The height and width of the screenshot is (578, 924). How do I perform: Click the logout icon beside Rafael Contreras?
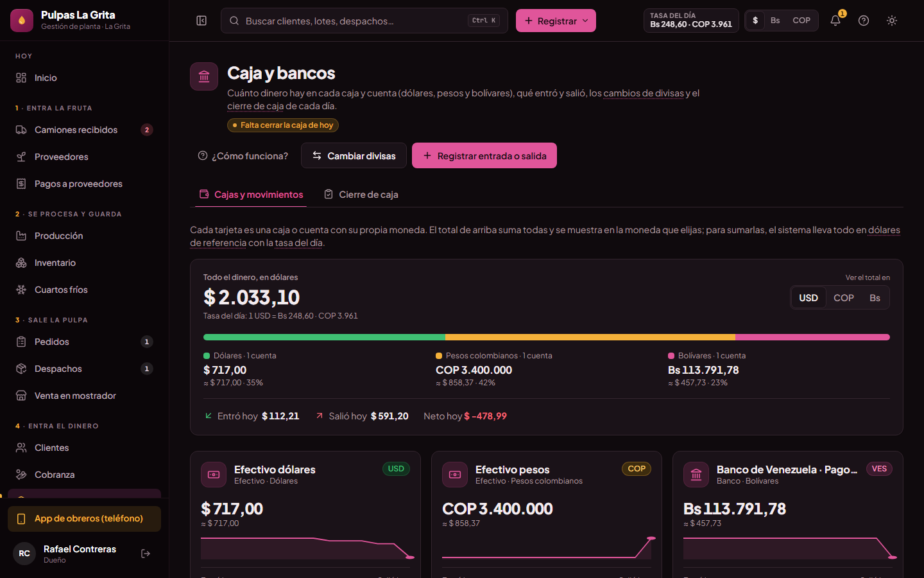coord(146,554)
